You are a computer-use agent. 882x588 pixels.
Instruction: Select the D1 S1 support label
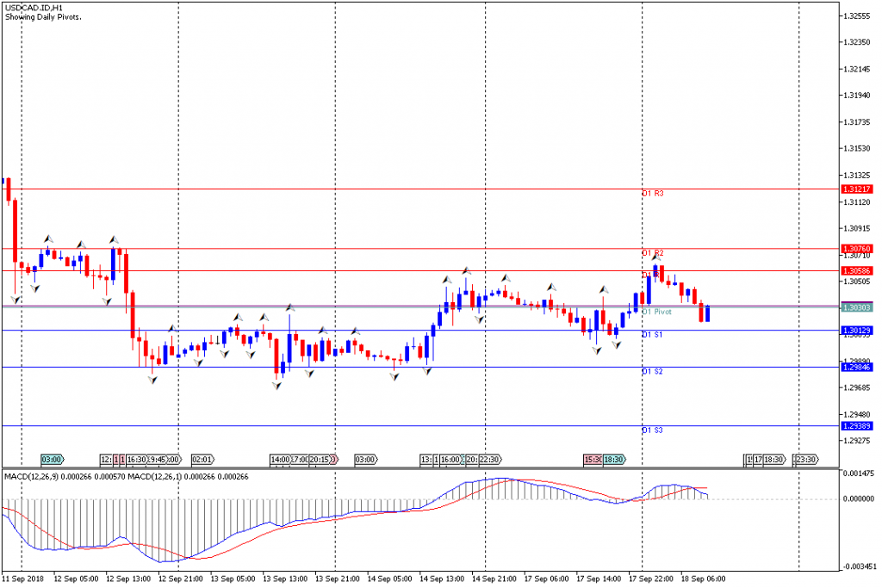coord(652,334)
